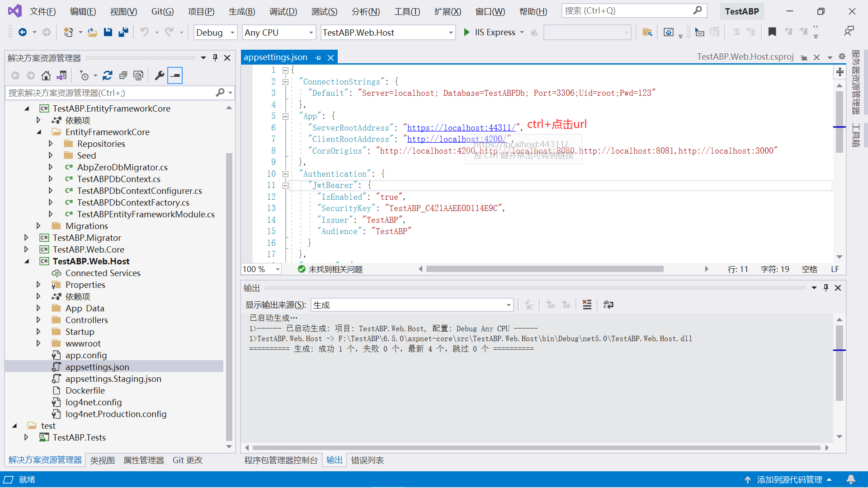Toggle auto-hide pin of Output panel

tap(826, 288)
